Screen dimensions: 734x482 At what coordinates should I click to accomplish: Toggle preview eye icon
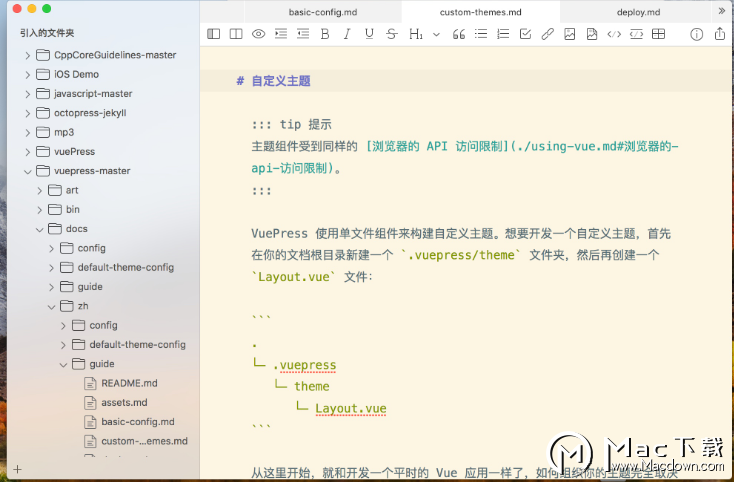(258, 34)
